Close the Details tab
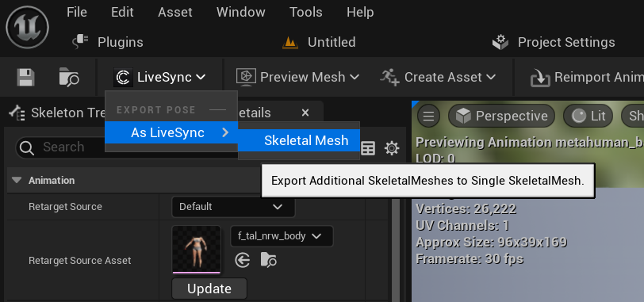The height and width of the screenshot is (302, 644). point(305,113)
